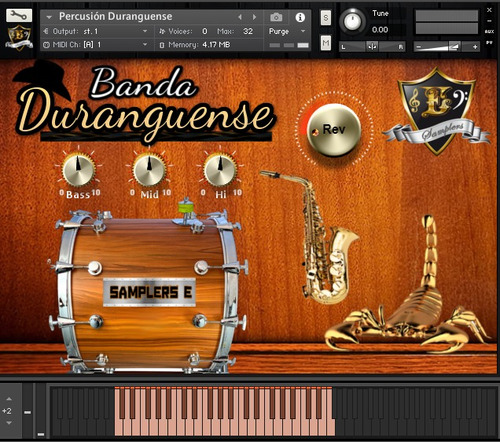
Task: Toggle the Mute (M) button
Action: pyautogui.click(x=326, y=43)
